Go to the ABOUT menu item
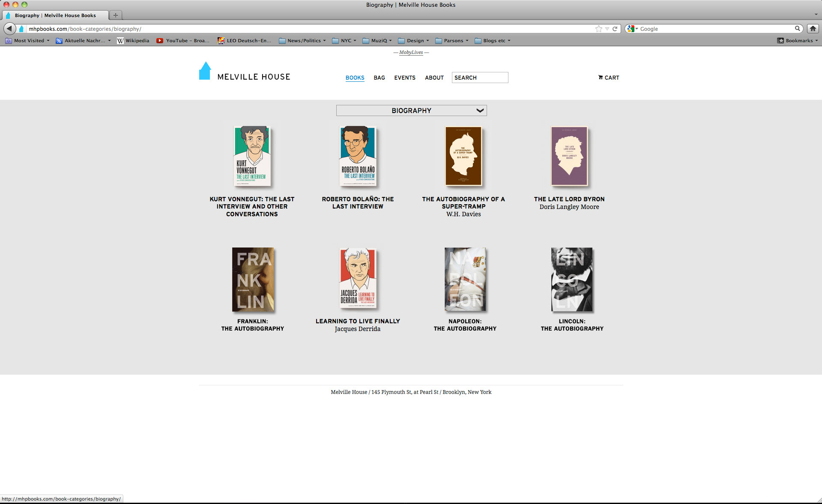Viewport: 822px width, 504px height. [434, 78]
